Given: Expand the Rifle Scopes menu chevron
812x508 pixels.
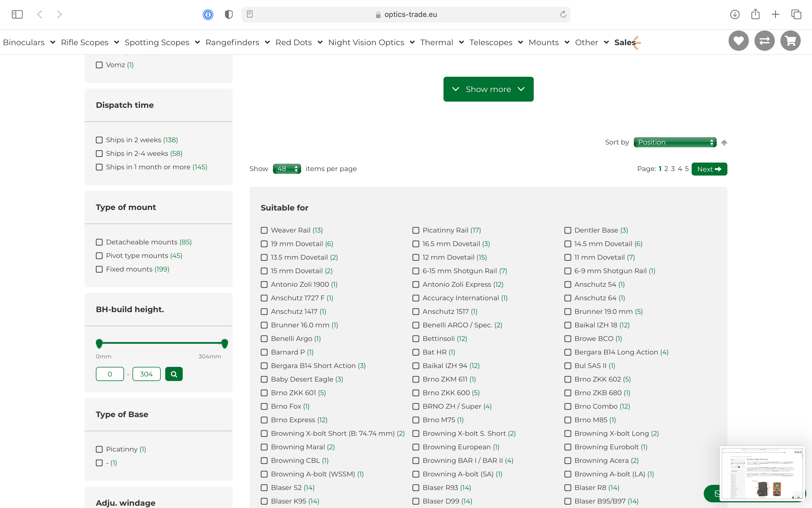Looking at the screenshot, I should (x=117, y=42).
